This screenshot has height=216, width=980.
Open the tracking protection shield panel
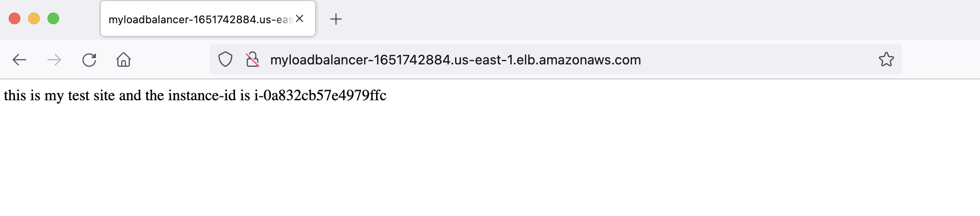(225, 60)
